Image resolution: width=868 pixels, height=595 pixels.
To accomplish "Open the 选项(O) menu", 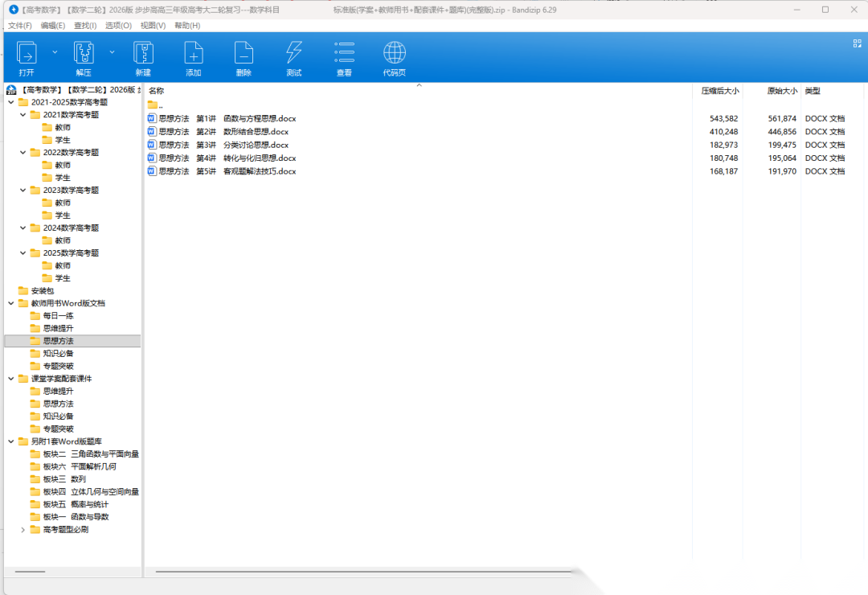I will point(118,26).
